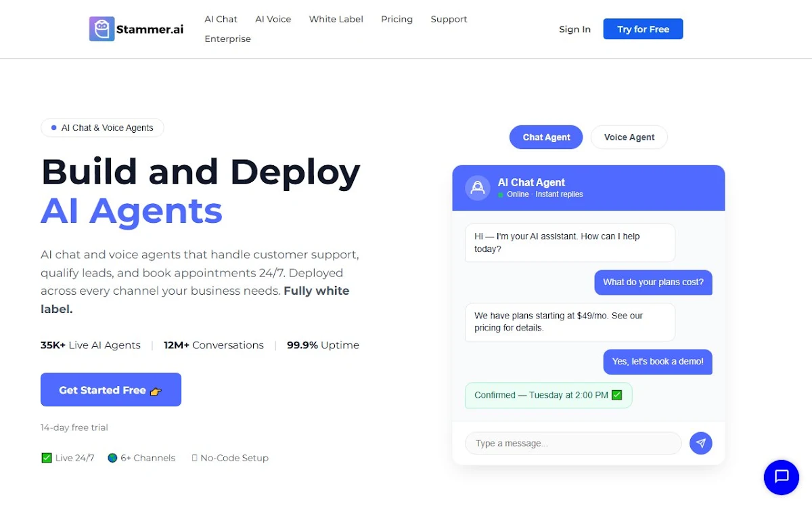Open the Support navigation link
812x508 pixels.
449,19
